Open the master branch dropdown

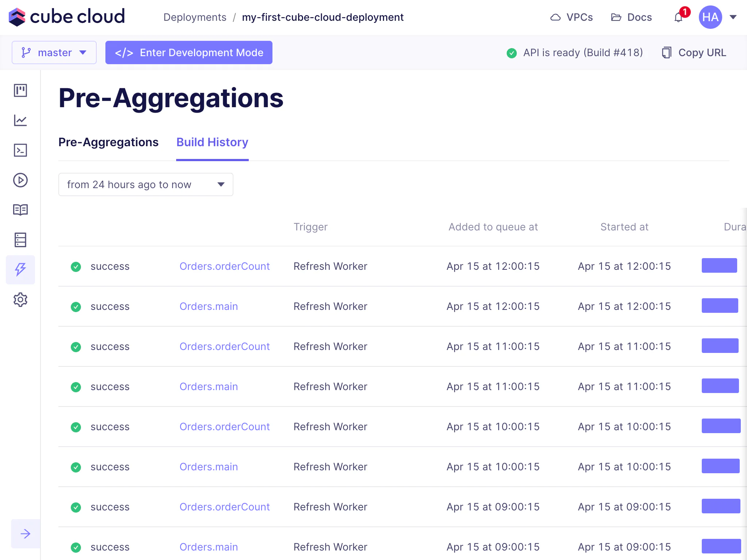click(x=54, y=52)
